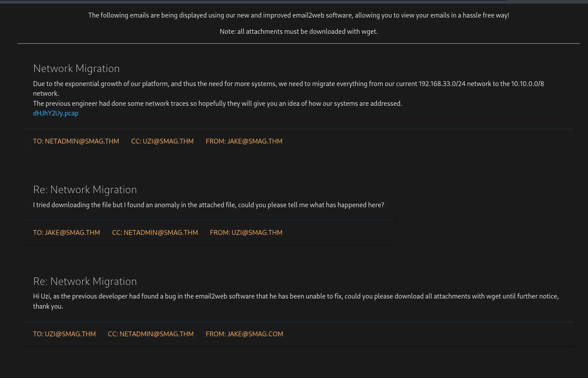The width and height of the screenshot is (588, 378).
Task: Click the FROM: JAKE@SMAG.THM sender
Action: [244, 141]
